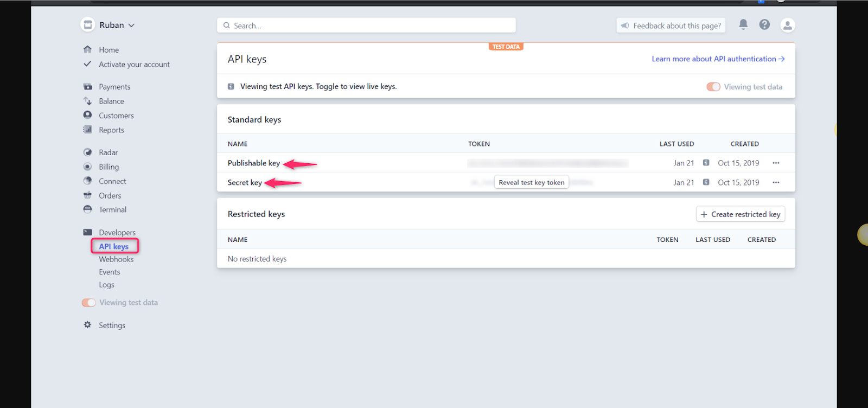
Task: Click info icon in Secret key row
Action: point(706,182)
